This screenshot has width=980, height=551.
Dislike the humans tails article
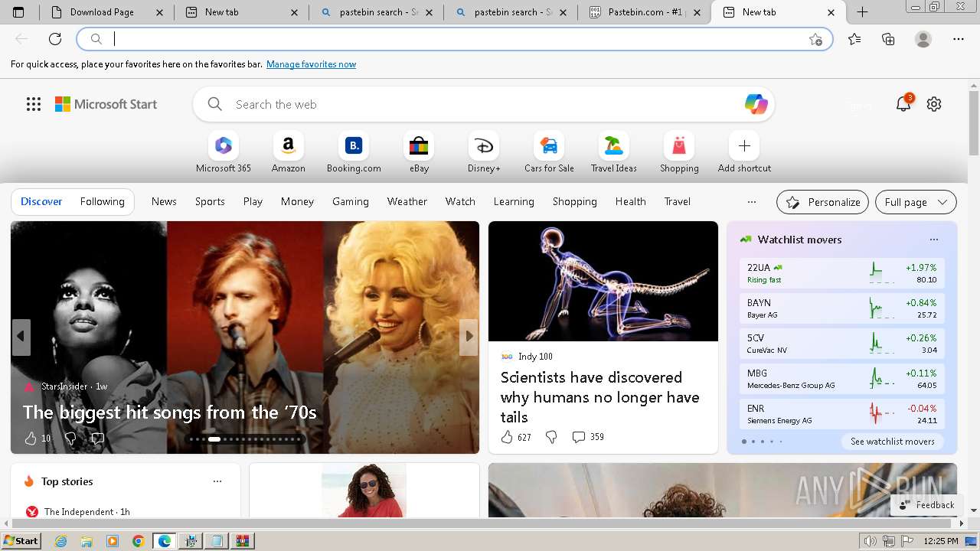point(551,437)
